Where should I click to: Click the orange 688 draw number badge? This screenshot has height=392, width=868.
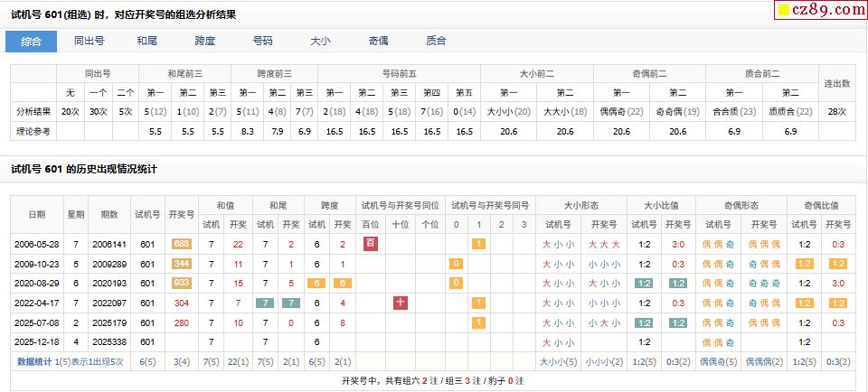[182, 244]
